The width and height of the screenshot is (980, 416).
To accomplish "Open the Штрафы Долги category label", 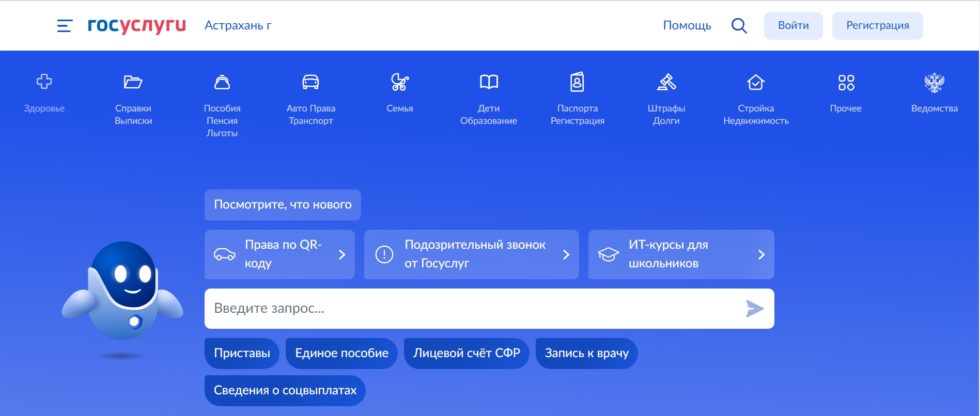I will pyautogui.click(x=666, y=115).
